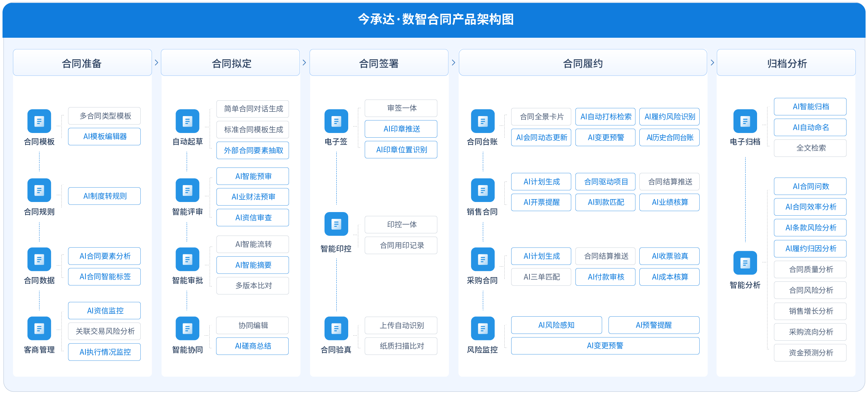
Task: Select the 自动起草 module icon
Action: [x=187, y=121]
